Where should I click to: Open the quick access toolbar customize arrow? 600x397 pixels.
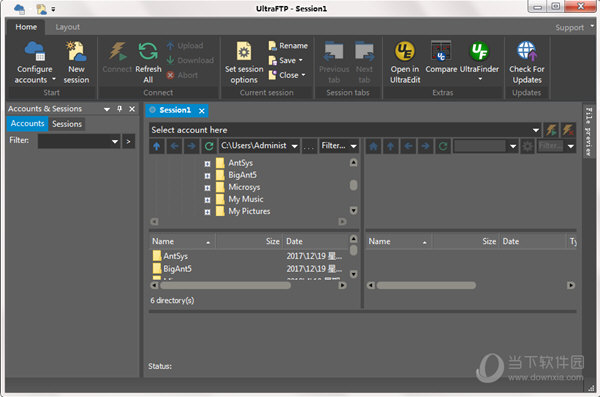coord(53,9)
